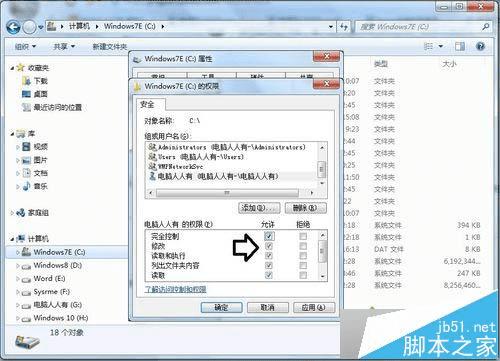
Task: Click the Windows8 (D:) drive icon
Action: tap(26, 266)
